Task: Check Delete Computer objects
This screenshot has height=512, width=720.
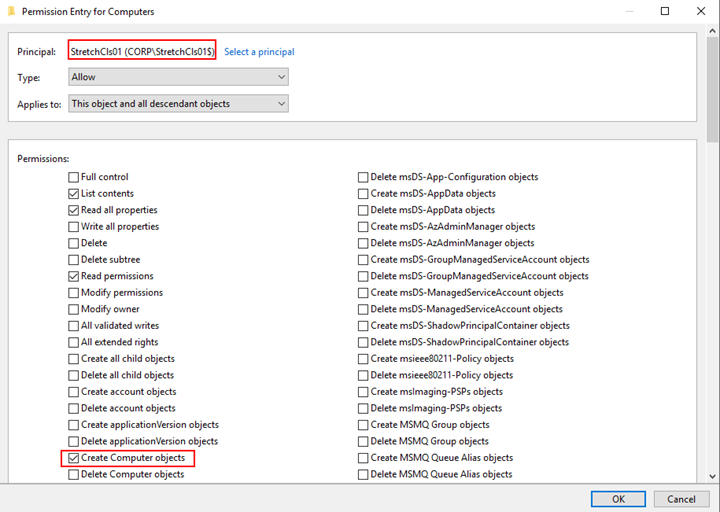Action: [x=73, y=475]
